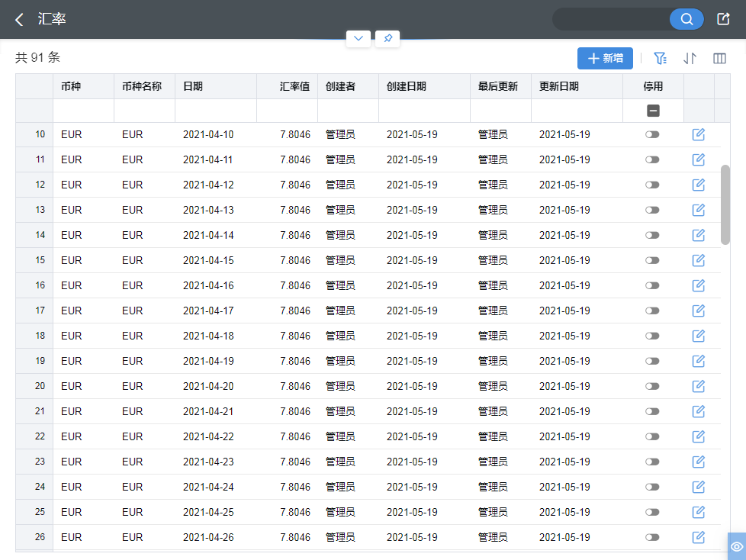Viewport: 746px width, 560px height.
Task: Edit the row dated 2021-04-24
Action: (x=699, y=487)
